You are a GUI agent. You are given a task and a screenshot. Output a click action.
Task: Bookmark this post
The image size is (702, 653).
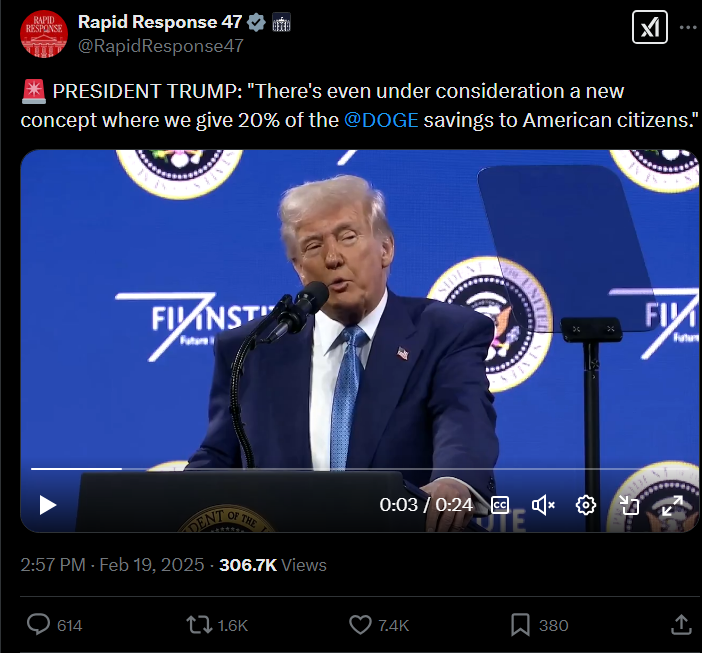(x=520, y=625)
